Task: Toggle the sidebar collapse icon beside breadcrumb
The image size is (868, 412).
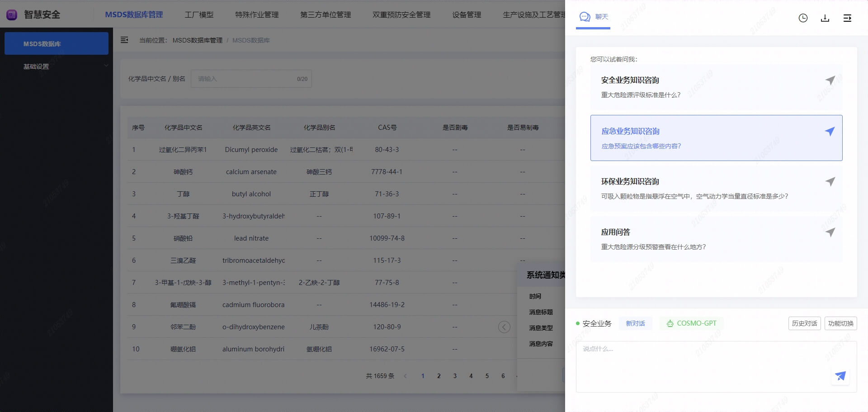Action: [x=124, y=40]
